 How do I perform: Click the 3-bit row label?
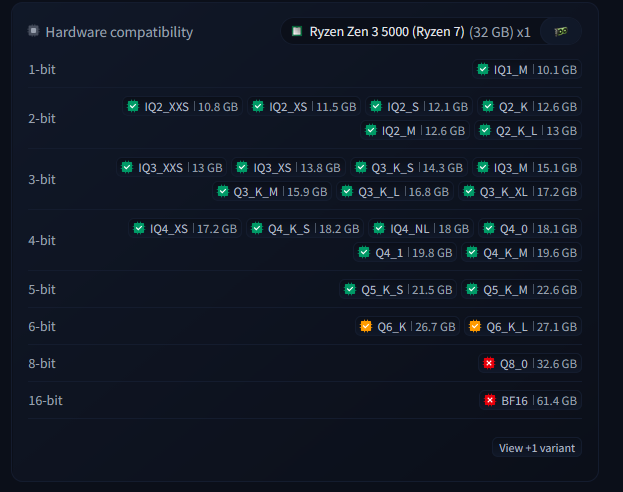click(x=42, y=180)
